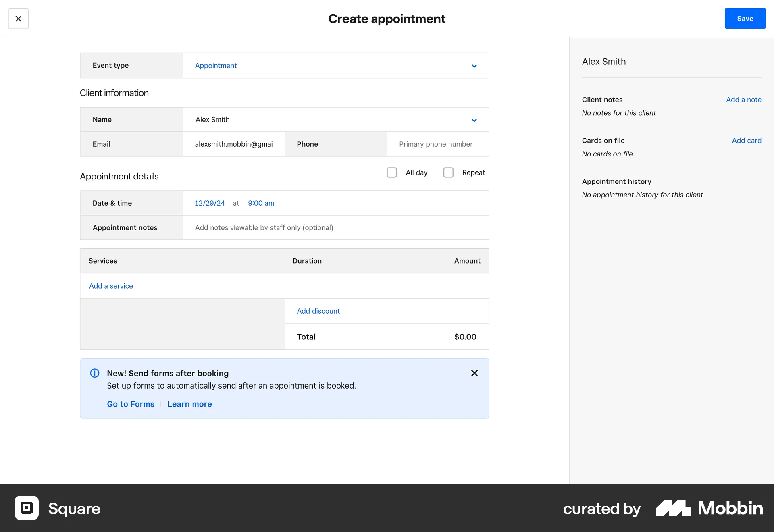Click the info icon in the forms banner
Screen dimensions: 774x532
point(94,373)
